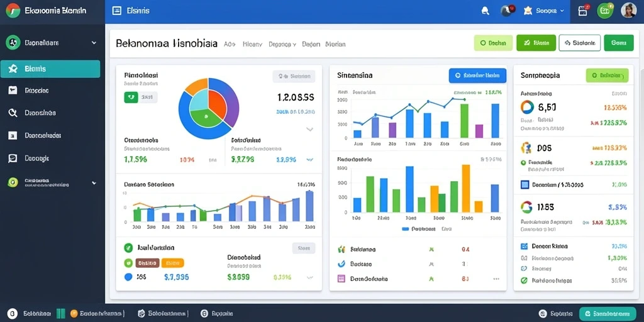Screen dimensions: 644x322
Task: Expand the last sidebar item using its chevron
Action: [94, 183]
